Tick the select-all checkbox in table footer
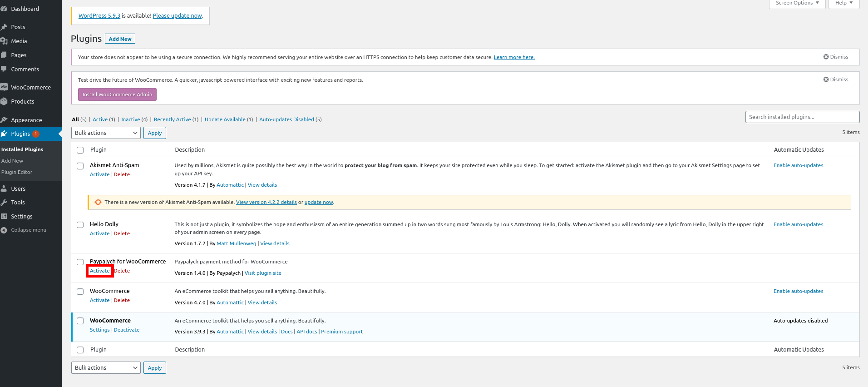This screenshot has width=868, height=387. [x=80, y=350]
